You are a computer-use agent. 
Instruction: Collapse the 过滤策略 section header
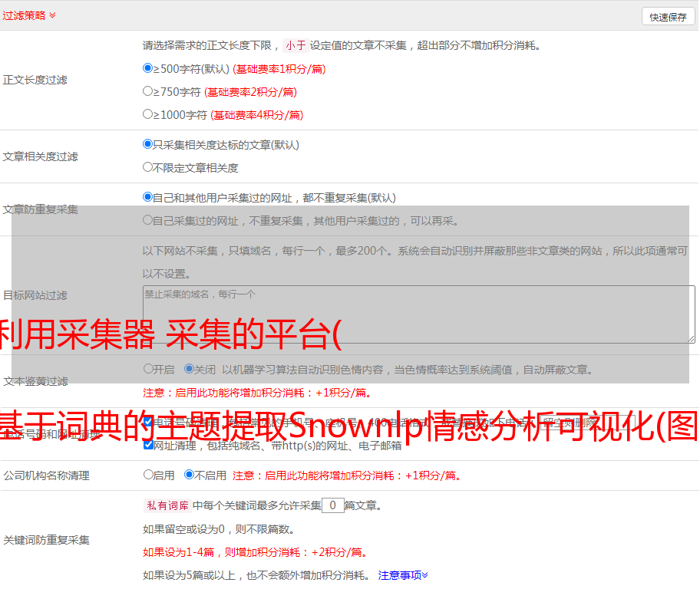[x=29, y=15]
